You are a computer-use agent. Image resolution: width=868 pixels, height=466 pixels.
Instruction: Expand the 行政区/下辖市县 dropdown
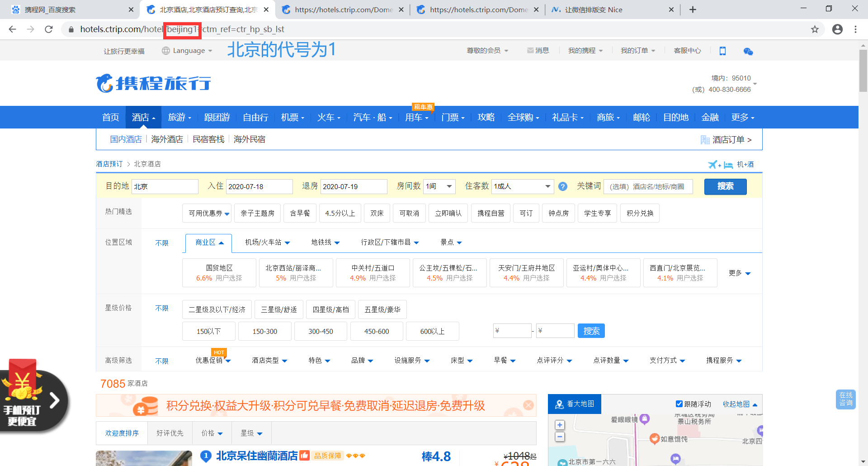point(390,243)
